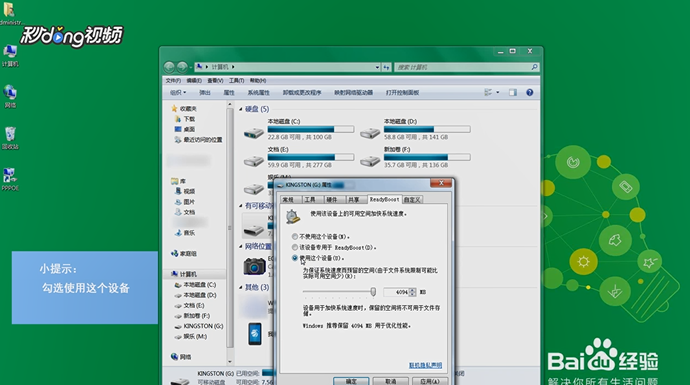Close the KINGSTON (G:) properties dialog

tap(441, 183)
